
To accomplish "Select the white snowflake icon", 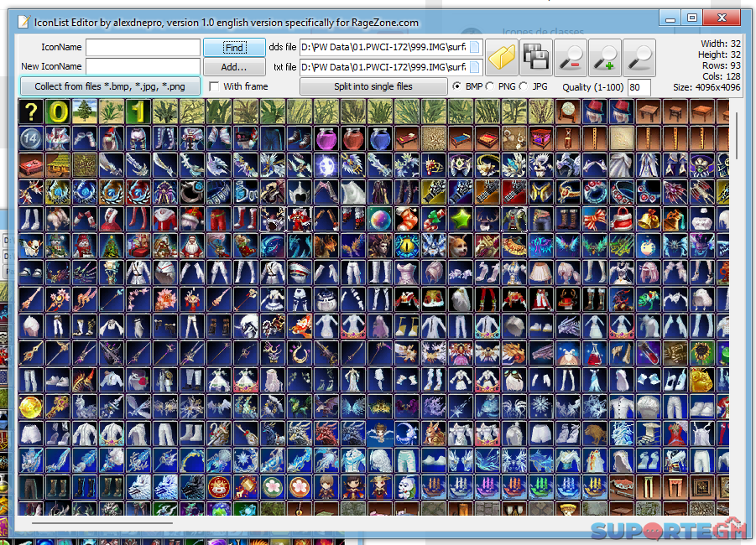I will 541,407.
